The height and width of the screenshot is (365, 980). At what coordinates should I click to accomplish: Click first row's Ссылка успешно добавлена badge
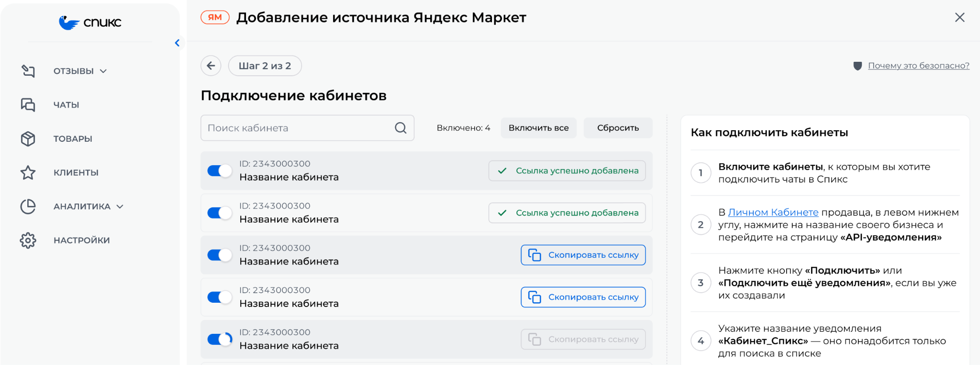click(567, 171)
